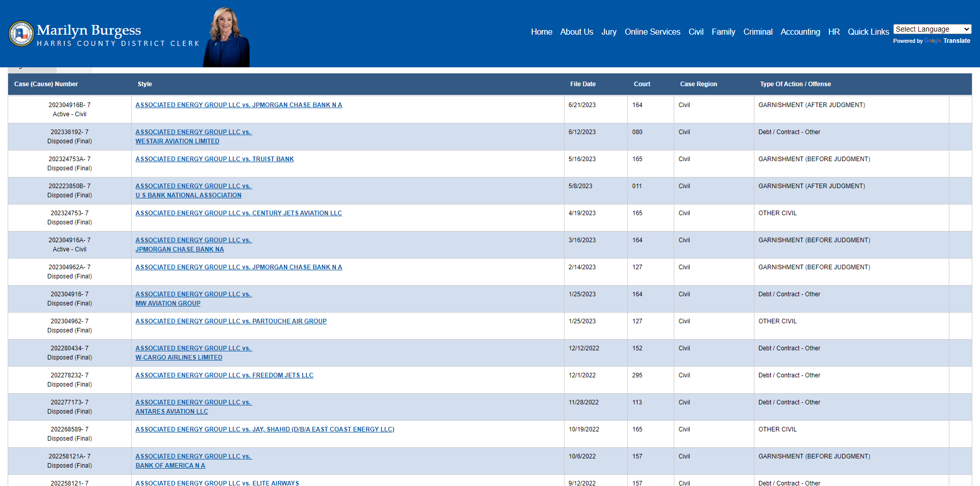The image size is (980, 486).
Task: Open the Accounting menu
Action: (x=800, y=32)
